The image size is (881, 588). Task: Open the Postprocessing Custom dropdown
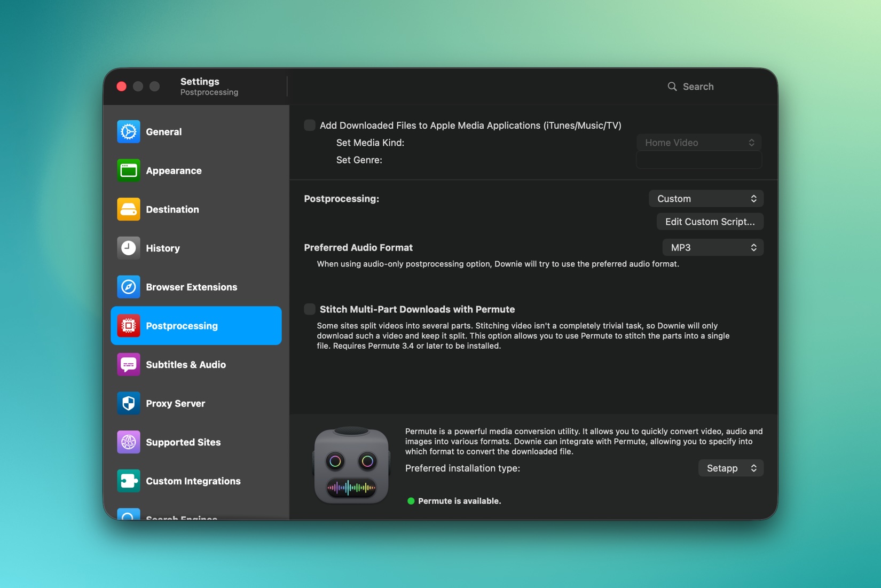pyautogui.click(x=706, y=199)
